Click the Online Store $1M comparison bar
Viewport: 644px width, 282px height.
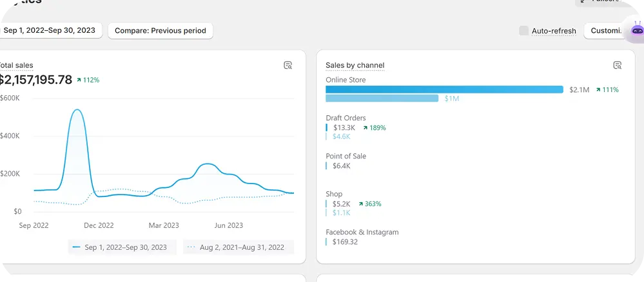pyautogui.click(x=382, y=98)
